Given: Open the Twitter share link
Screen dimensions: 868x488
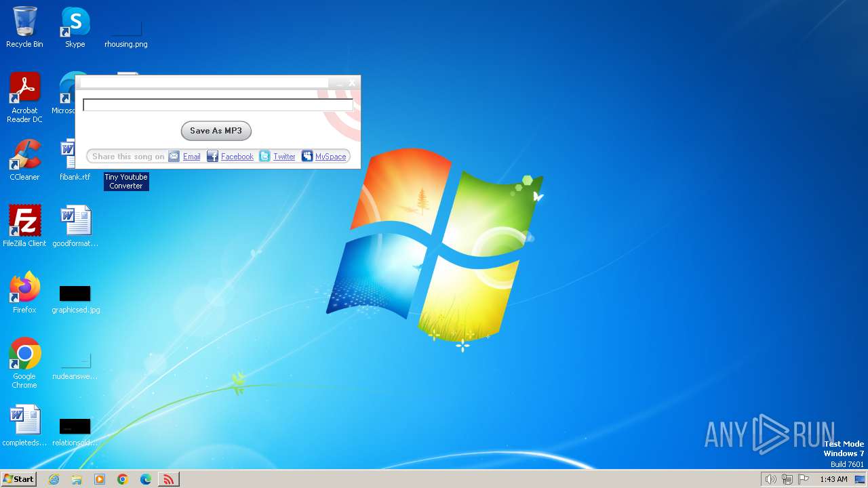Looking at the screenshot, I should (x=284, y=157).
